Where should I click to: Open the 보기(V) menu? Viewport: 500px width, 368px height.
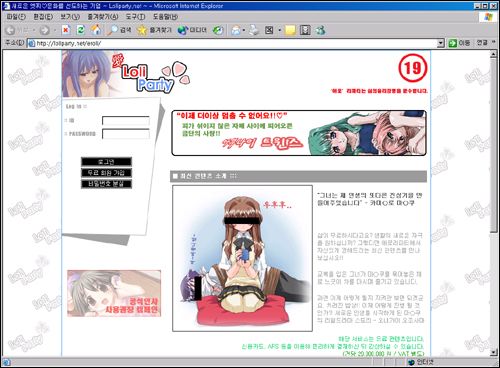coord(70,17)
